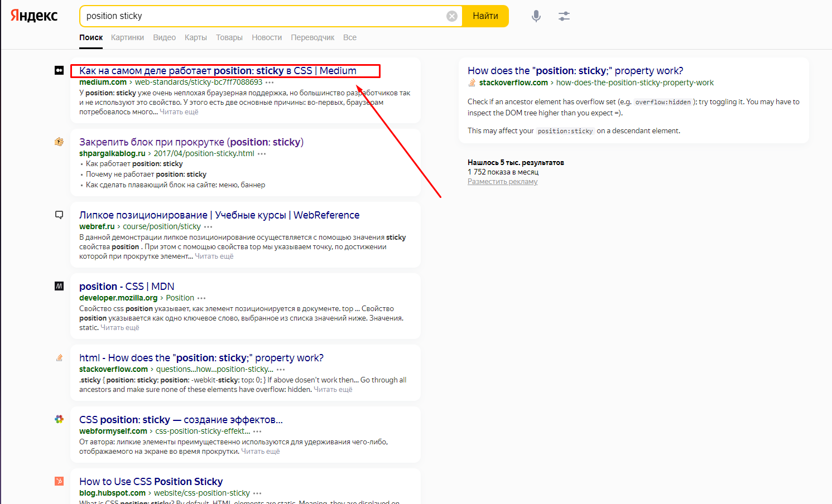Click the shpargalkablog.ru favicon
The width and height of the screenshot is (832, 504).
click(x=59, y=142)
